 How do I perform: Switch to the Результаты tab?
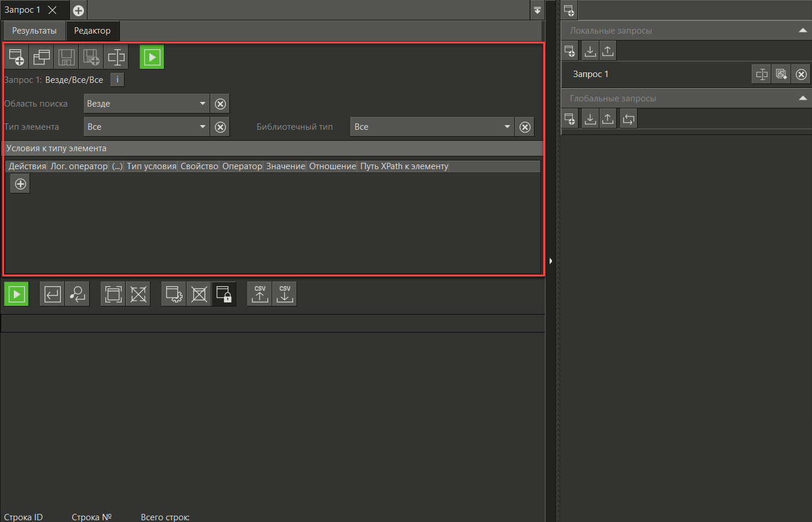[34, 31]
